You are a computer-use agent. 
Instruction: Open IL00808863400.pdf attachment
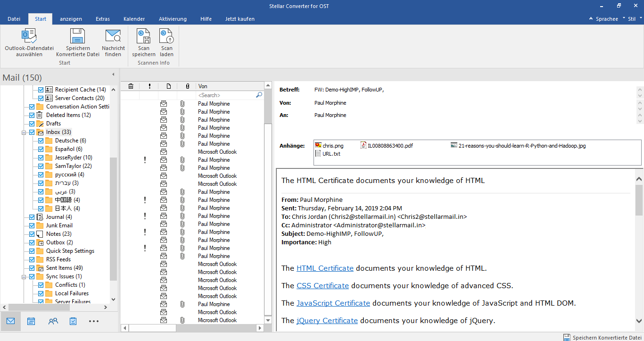(387, 146)
